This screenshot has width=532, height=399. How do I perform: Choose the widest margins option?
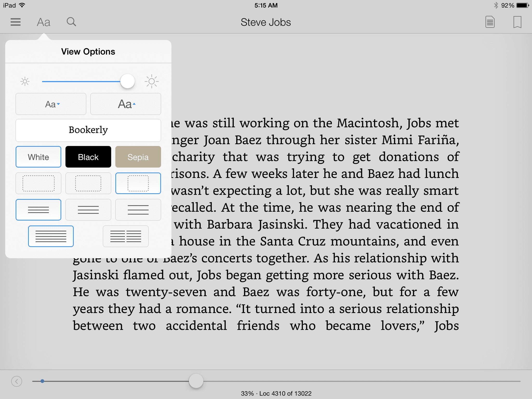click(x=138, y=183)
